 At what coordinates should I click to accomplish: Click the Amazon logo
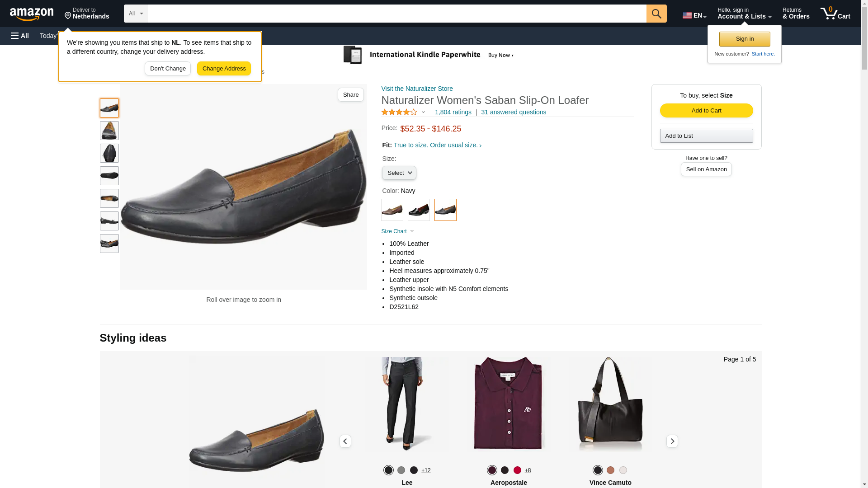coord(32,14)
